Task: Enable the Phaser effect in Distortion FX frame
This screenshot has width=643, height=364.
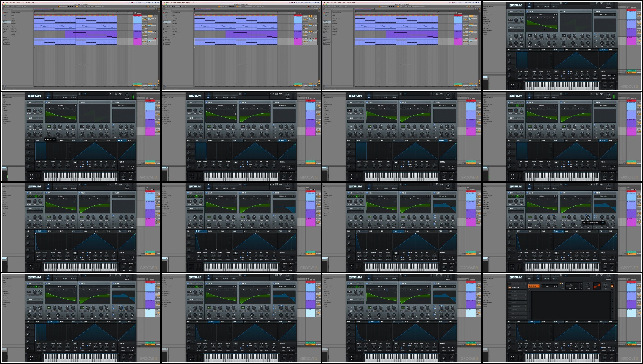Action: click(x=510, y=295)
